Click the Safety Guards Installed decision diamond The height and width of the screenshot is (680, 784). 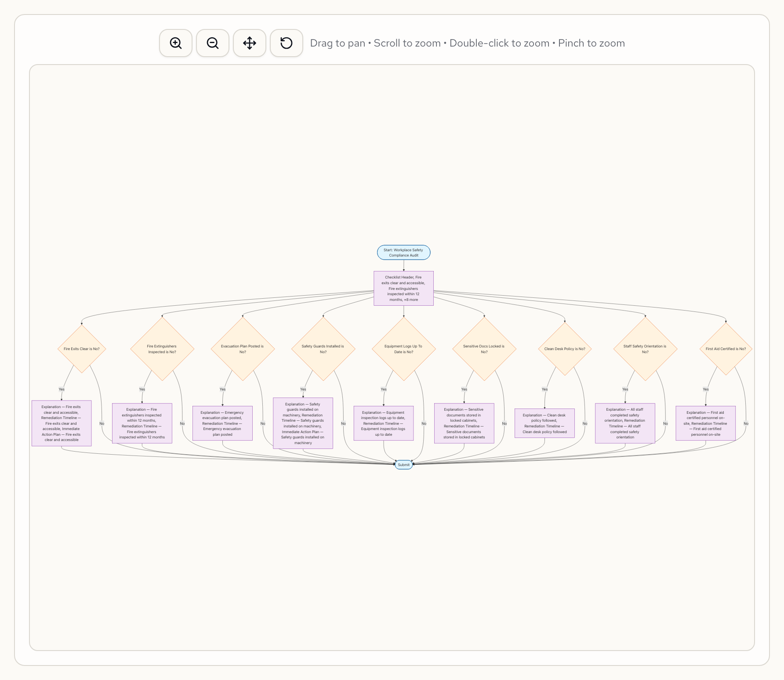point(323,349)
